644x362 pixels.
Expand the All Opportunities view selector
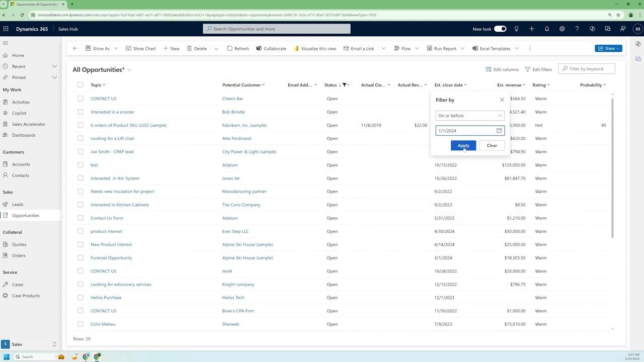[129, 70]
